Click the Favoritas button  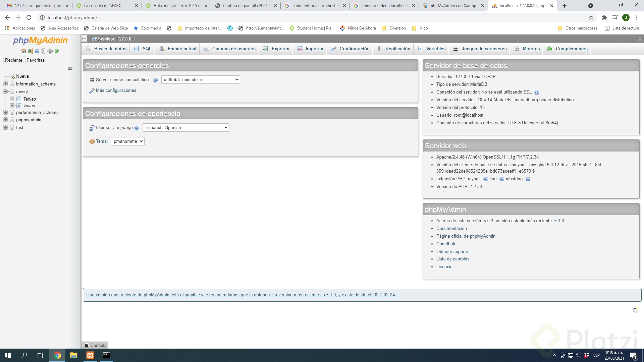coord(36,60)
